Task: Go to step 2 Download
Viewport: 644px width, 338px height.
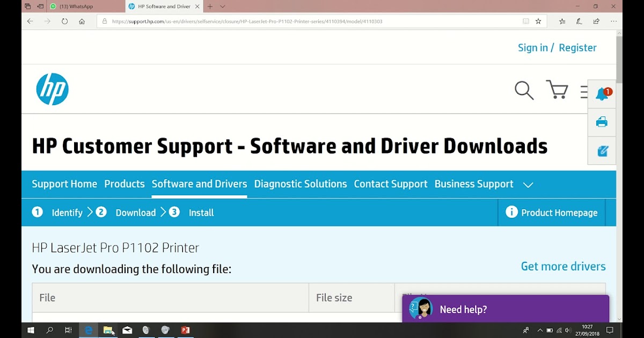Action: click(126, 212)
